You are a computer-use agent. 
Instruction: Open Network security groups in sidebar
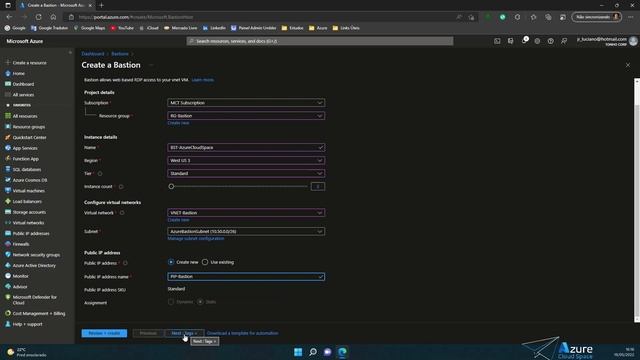pos(36,255)
